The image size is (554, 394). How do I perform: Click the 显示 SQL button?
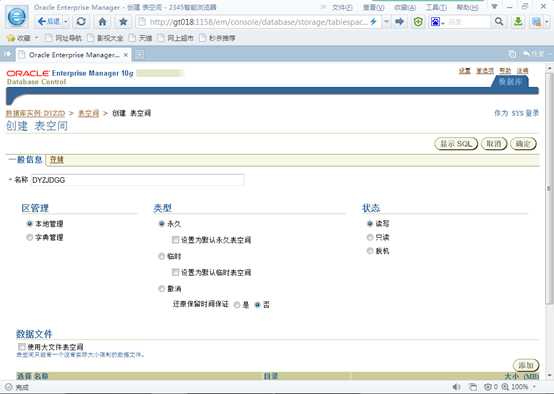(456, 144)
